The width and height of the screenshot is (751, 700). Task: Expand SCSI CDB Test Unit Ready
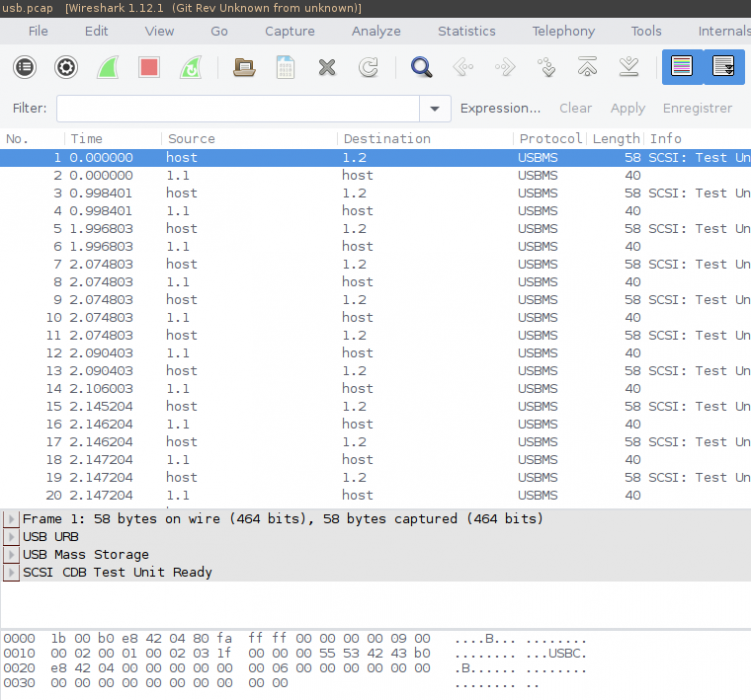point(11,572)
